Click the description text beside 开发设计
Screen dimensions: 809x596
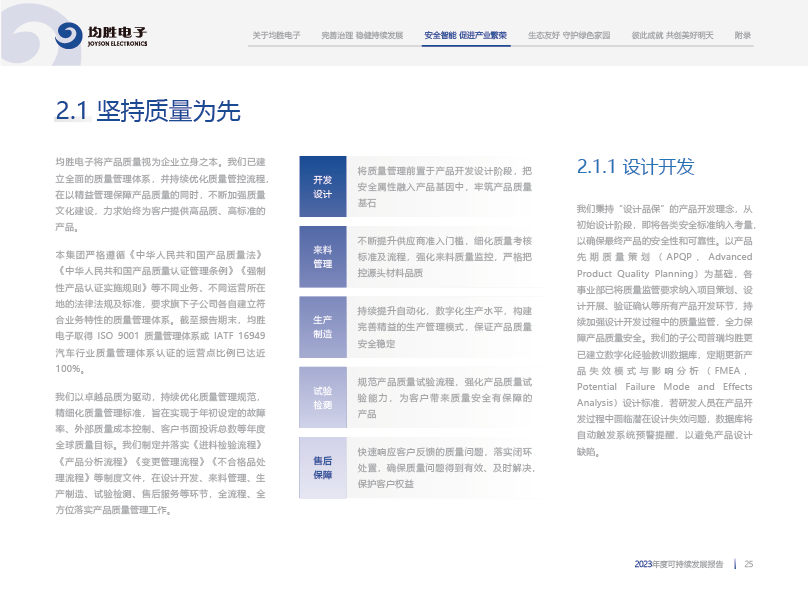coord(445,186)
